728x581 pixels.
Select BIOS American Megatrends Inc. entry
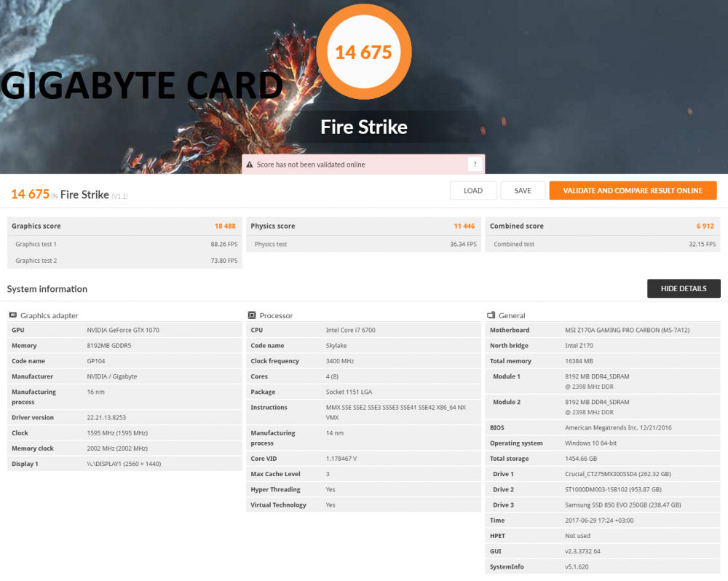click(618, 427)
